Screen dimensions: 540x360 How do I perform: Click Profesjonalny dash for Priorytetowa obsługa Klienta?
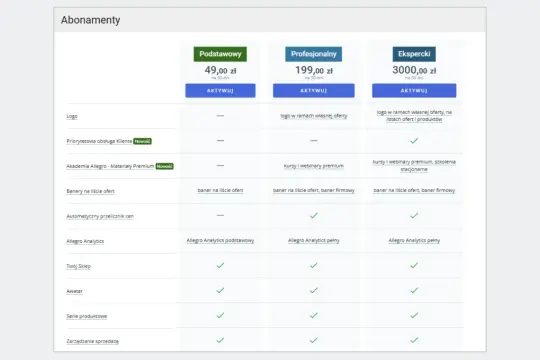pyautogui.click(x=313, y=141)
